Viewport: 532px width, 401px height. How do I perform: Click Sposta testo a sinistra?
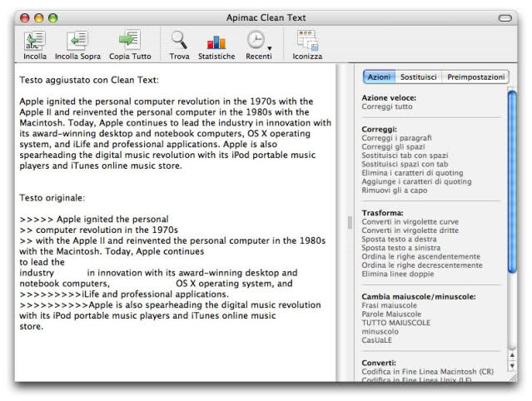[x=401, y=248]
